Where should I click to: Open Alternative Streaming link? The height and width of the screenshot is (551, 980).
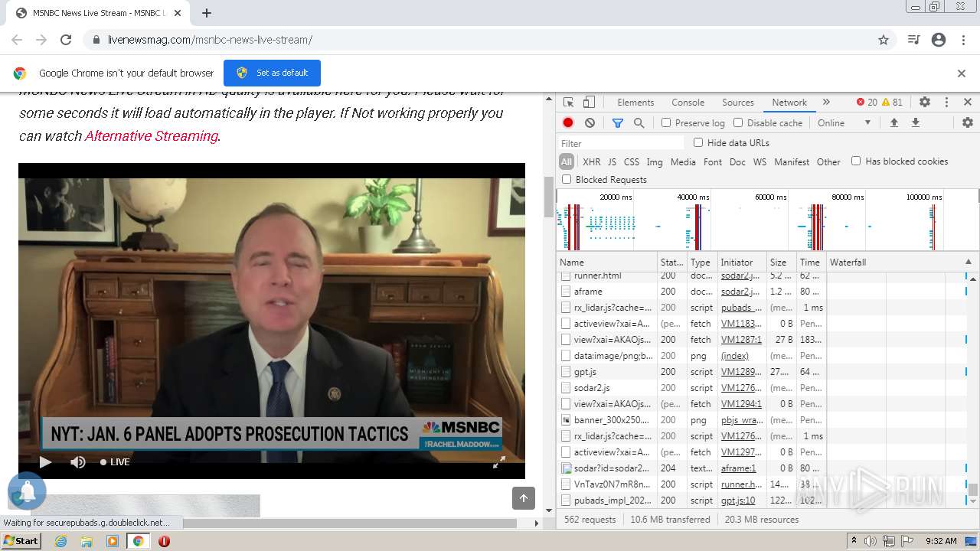[152, 135]
